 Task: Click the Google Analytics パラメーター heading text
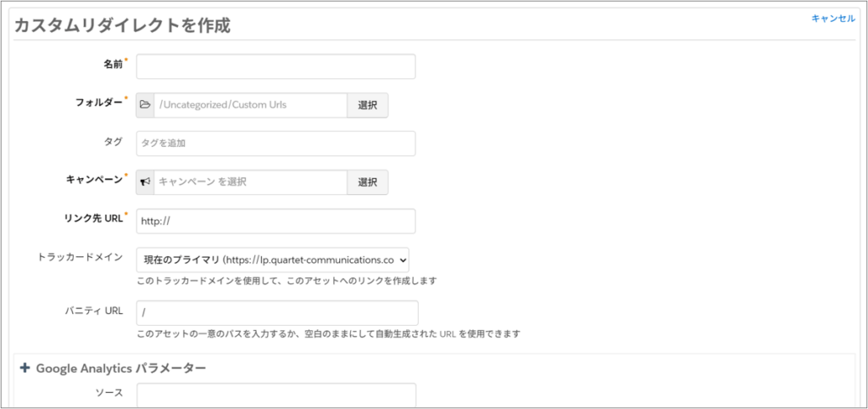point(120,368)
